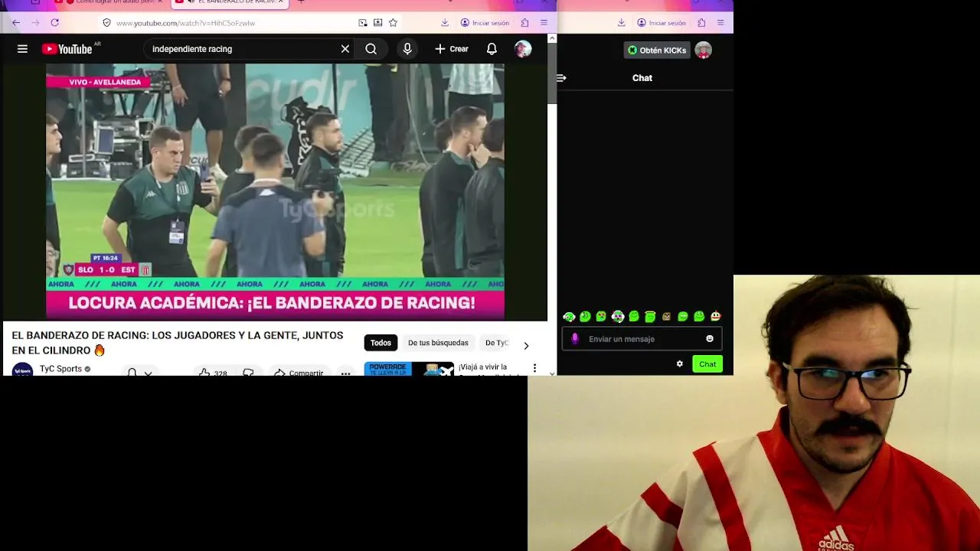Open picture-in-picture icon in address bar

(x=363, y=23)
